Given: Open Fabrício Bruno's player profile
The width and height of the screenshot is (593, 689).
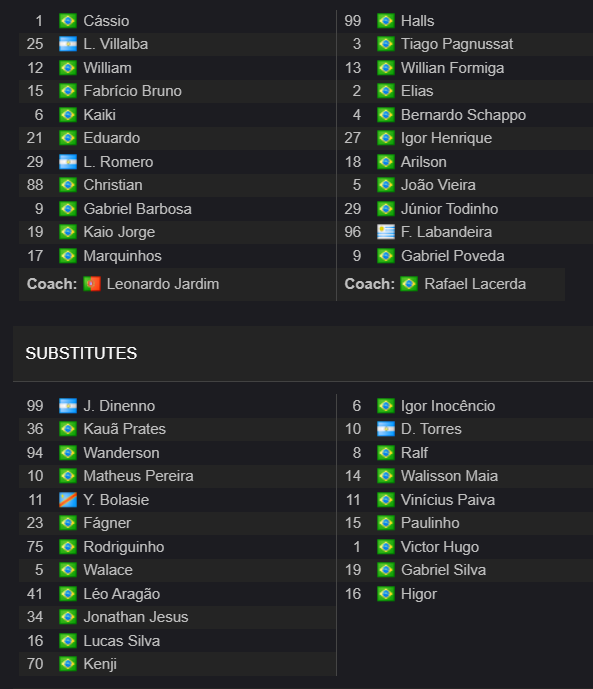Looking at the screenshot, I should pos(132,91).
